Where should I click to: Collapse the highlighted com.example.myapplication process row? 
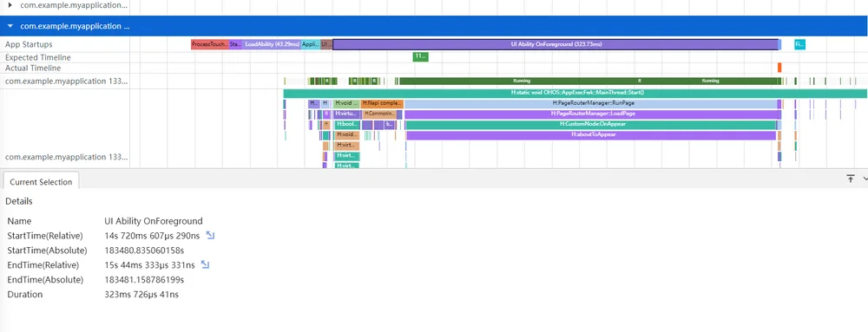coord(10,26)
